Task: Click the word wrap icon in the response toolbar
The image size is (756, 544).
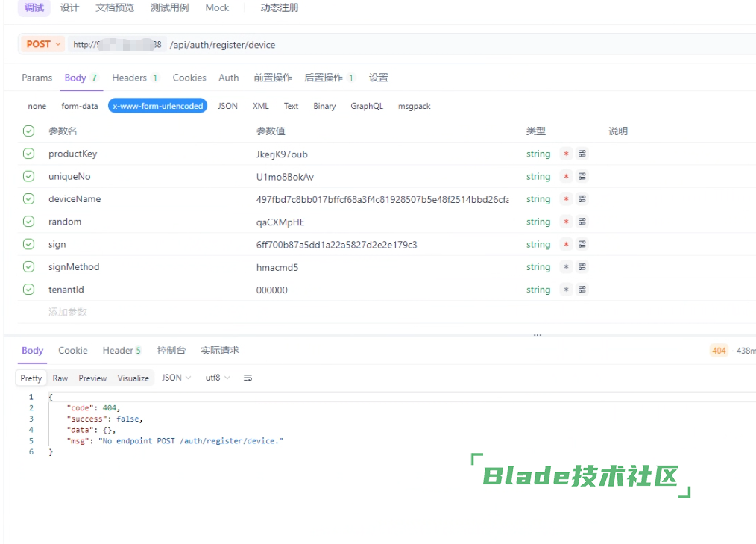Action: [x=248, y=378]
